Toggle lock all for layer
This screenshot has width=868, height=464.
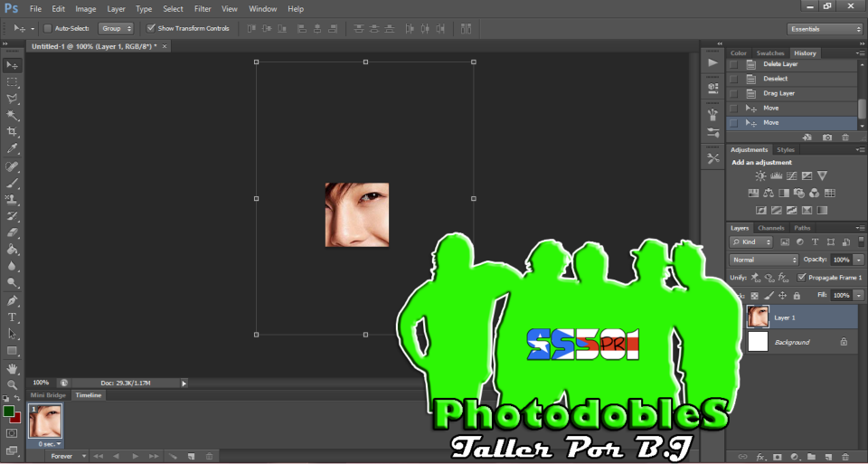pos(797,296)
